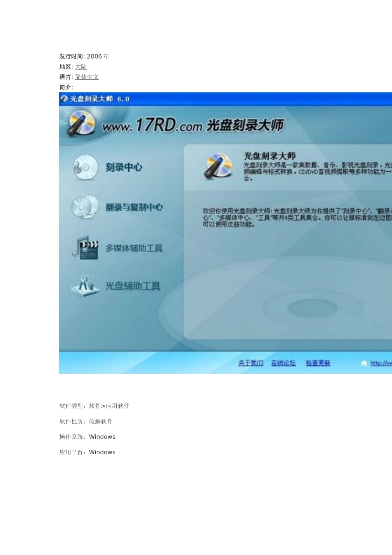The width and height of the screenshot is (392, 555).
Task: Open the 关于我们 link
Action: point(250,363)
